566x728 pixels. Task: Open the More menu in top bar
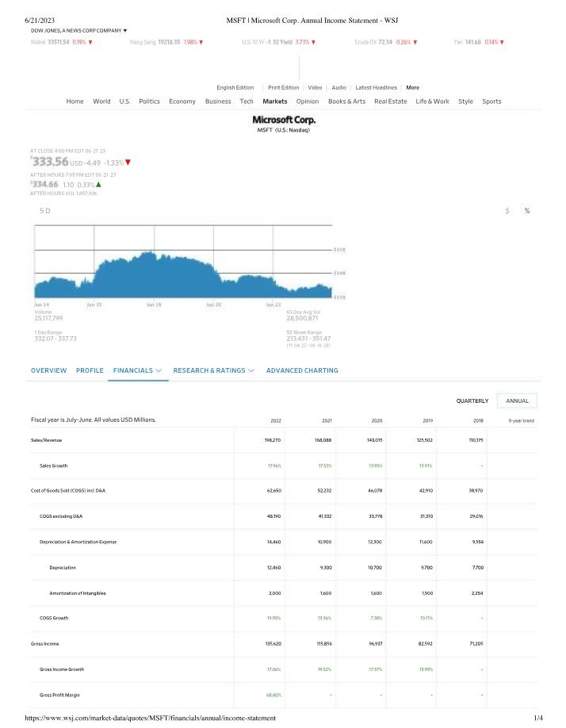[x=412, y=87]
